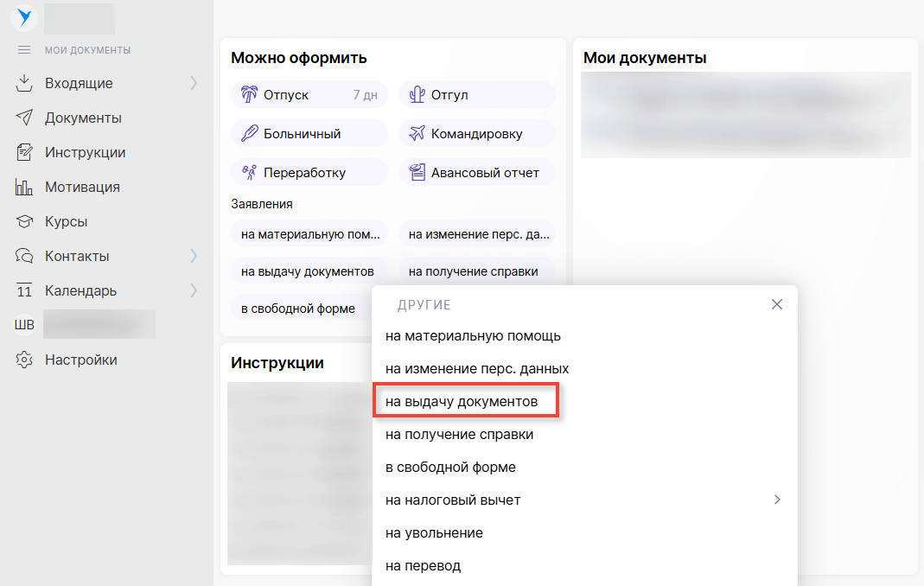Create an Авансовый отчет
Screen dimensions: 924x586
(476, 173)
